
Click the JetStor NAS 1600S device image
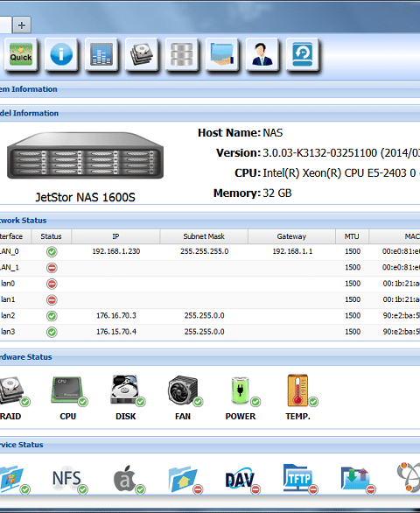[85, 156]
